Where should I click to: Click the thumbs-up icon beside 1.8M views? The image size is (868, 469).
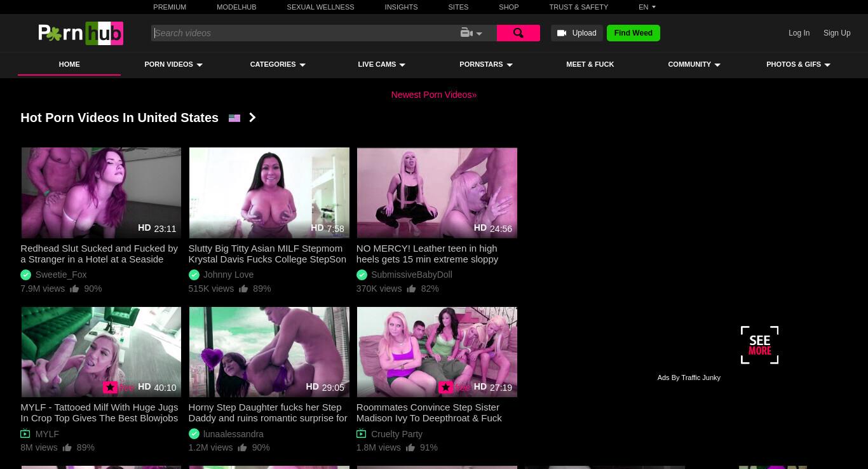[x=410, y=447]
